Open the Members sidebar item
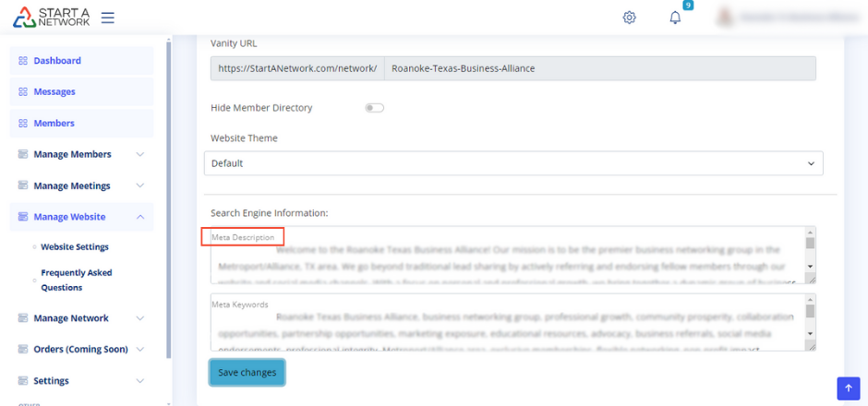Image resolution: width=868 pixels, height=406 pixels. coord(54,124)
